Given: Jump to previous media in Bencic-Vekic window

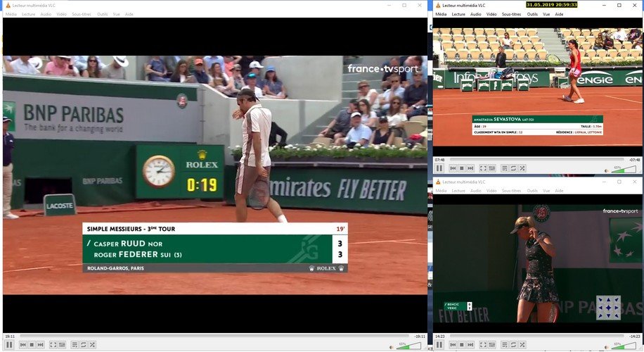Looking at the screenshot, I should 453,344.
